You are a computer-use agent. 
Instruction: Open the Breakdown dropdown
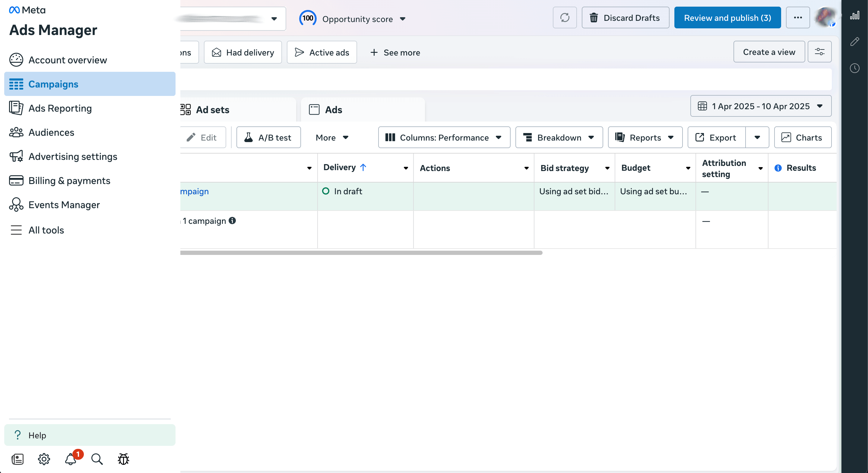pos(559,137)
